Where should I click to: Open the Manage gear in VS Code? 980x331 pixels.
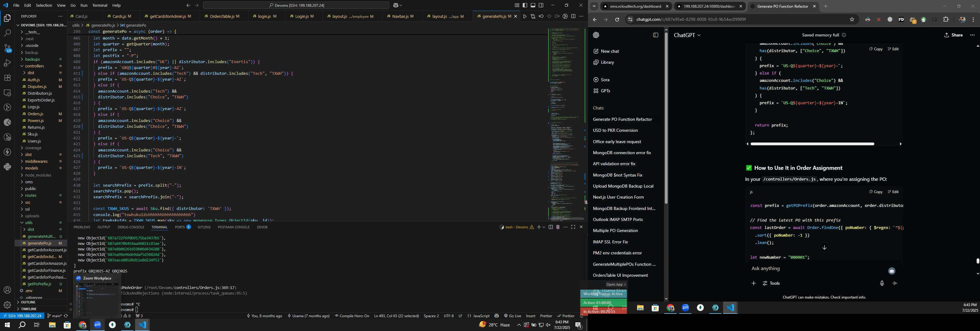pyautogui.click(x=7, y=305)
